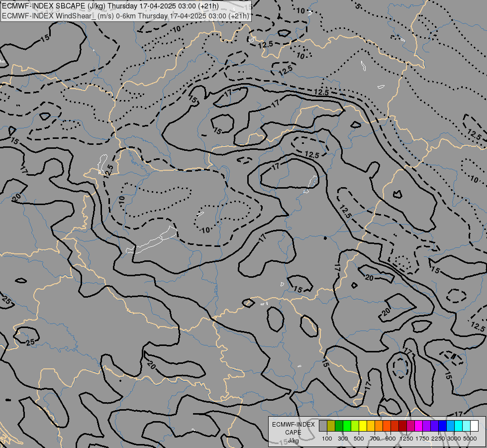Click the SBCAPE header line at top
The width and height of the screenshot is (487, 448).
(110, 6)
